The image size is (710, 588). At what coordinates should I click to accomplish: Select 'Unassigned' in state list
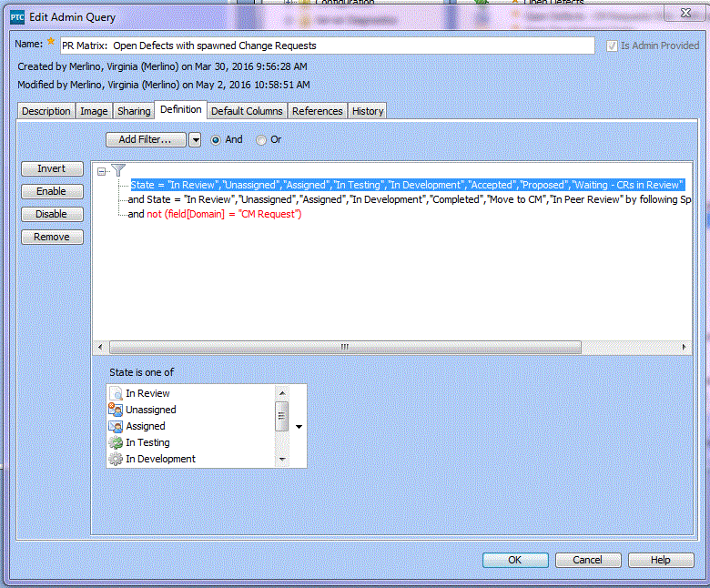click(151, 410)
